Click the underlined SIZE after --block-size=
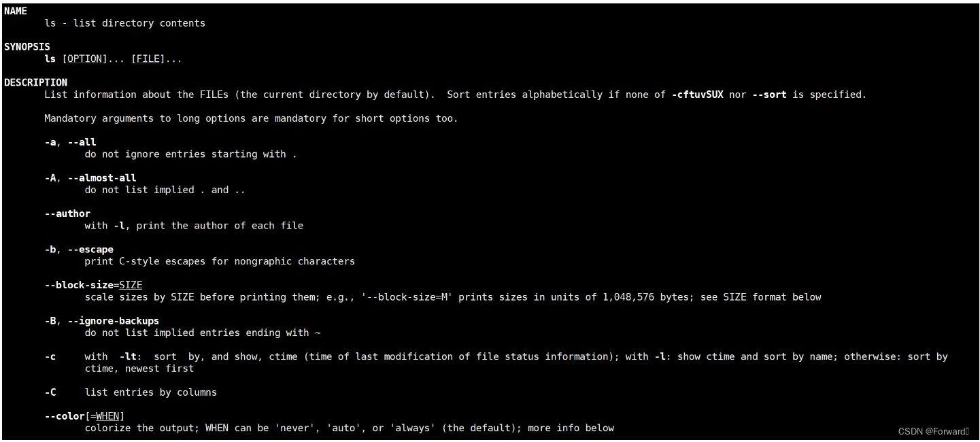The image size is (980, 442). pos(131,285)
